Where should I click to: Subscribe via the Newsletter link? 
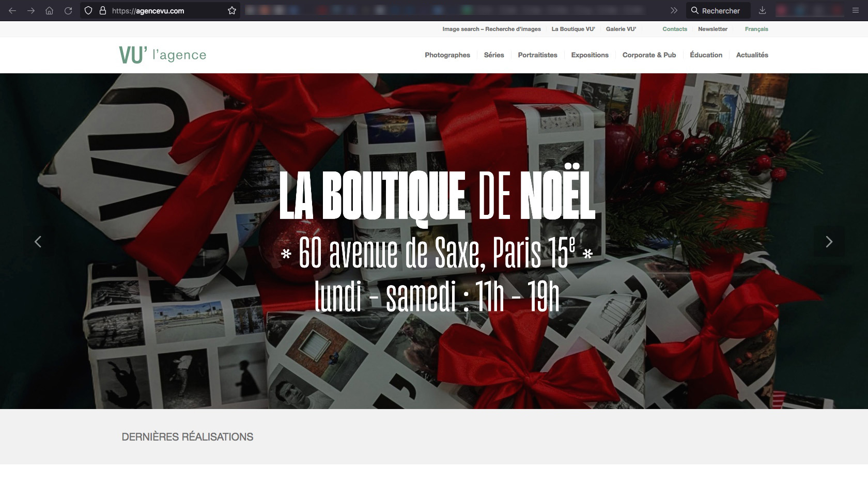[712, 29]
